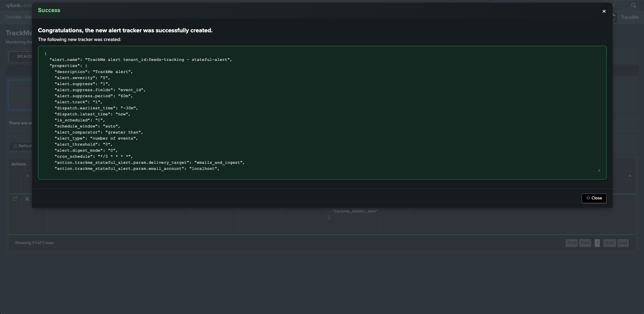This screenshot has height=314, width=644.
Task: Open the TrackMe app label top right
Action: (x=630, y=17)
